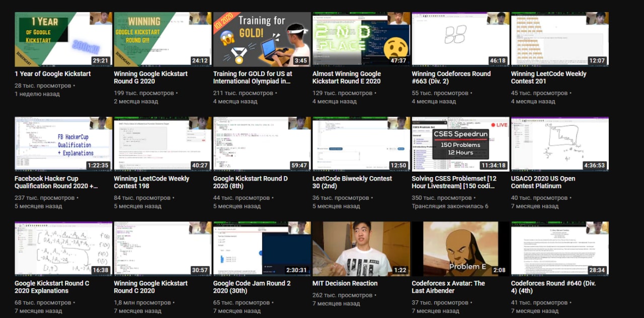The image size is (644, 318).
Task: Click the title 'LeetCode Biweekly Contest 30 (2nd)'
Action: tap(352, 182)
